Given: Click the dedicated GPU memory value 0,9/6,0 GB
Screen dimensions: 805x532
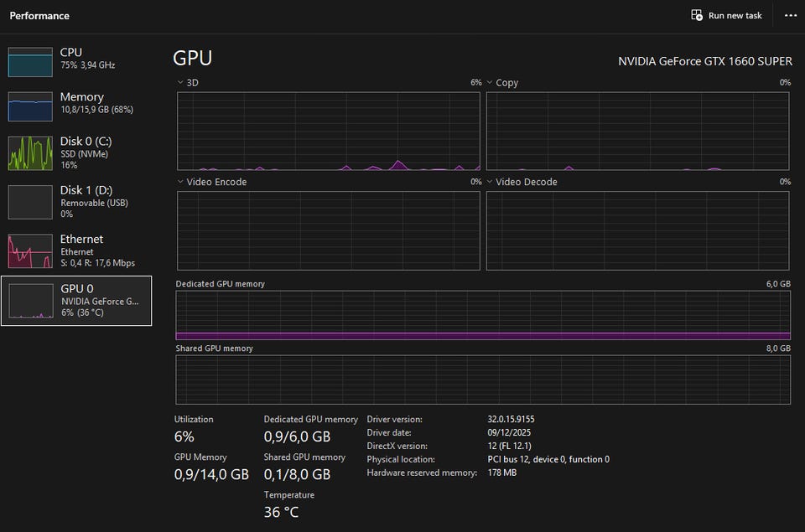Looking at the screenshot, I should [x=297, y=436].
